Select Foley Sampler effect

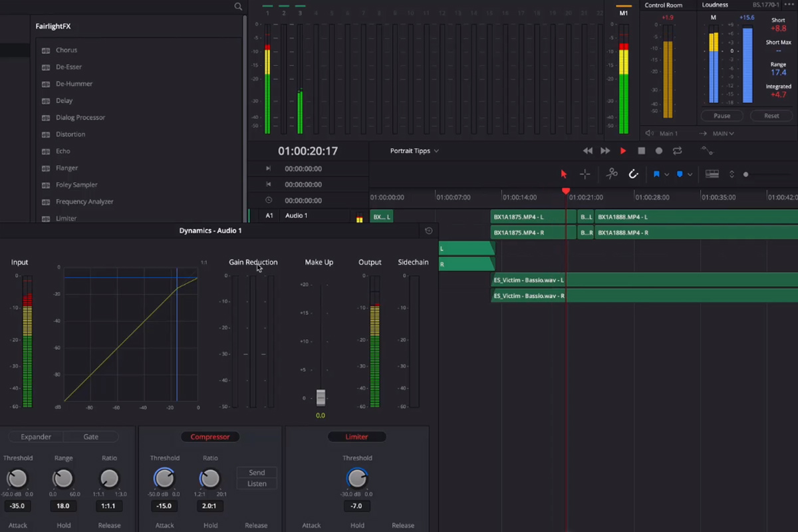tap(76, 185)
